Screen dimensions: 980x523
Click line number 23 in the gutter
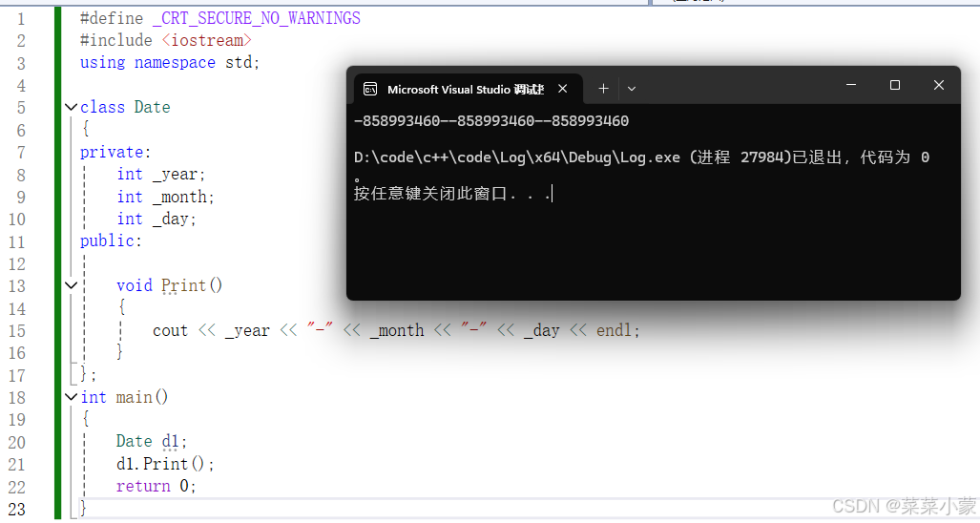[x=17, y=510]
